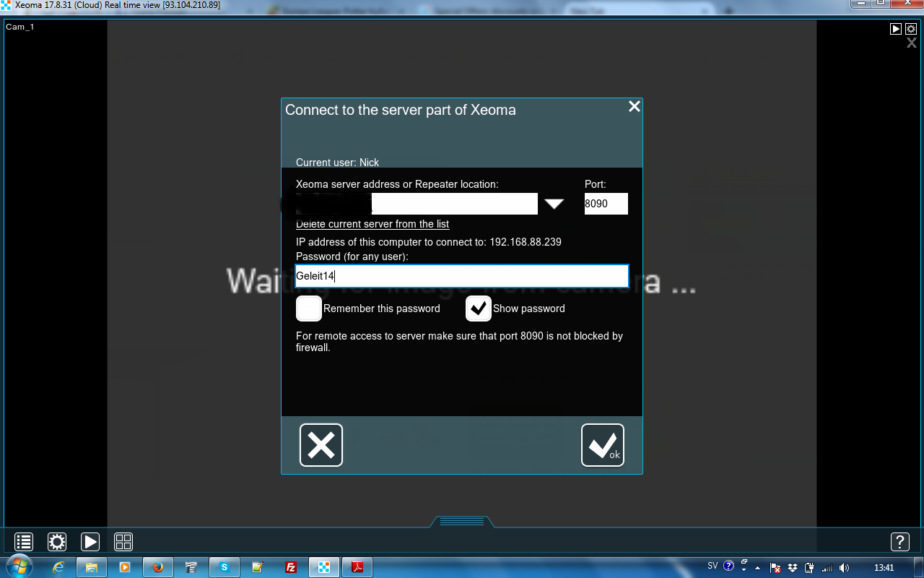Open archive playback from bottom toolbar

90,542
